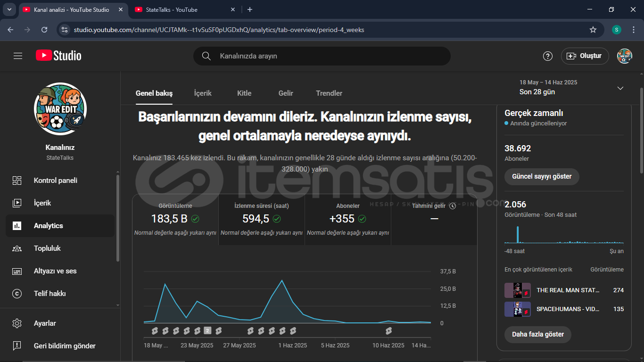Click the 274 views count
644x362 pixels.
pyautogui.click(x=619, y=290)
